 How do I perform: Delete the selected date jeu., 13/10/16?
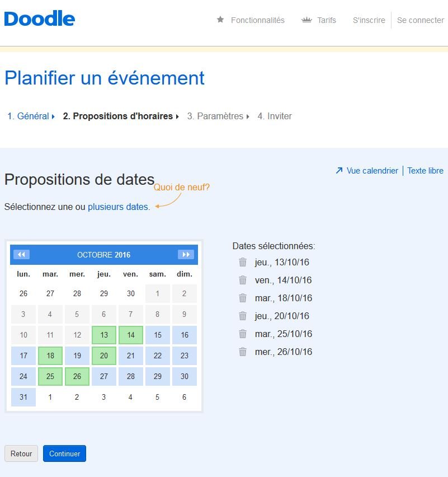[243, 262]
